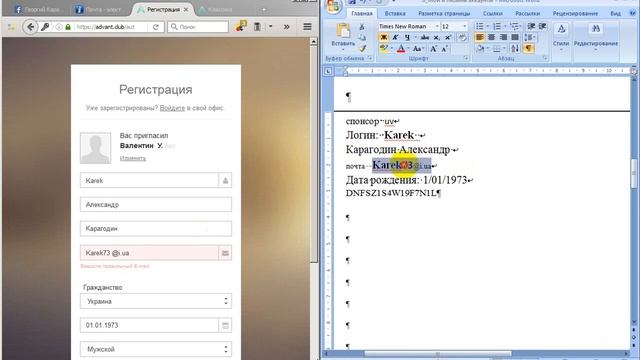Open the font size 12 dropdown
The image size is (640, 360).
pyautogui.click(x=464, y=26)
